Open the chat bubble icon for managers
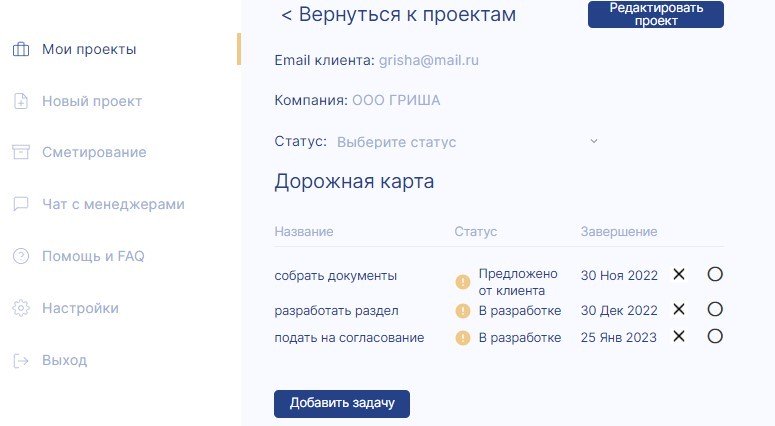This screenshot has height=426, width=775. coord(21,204)
